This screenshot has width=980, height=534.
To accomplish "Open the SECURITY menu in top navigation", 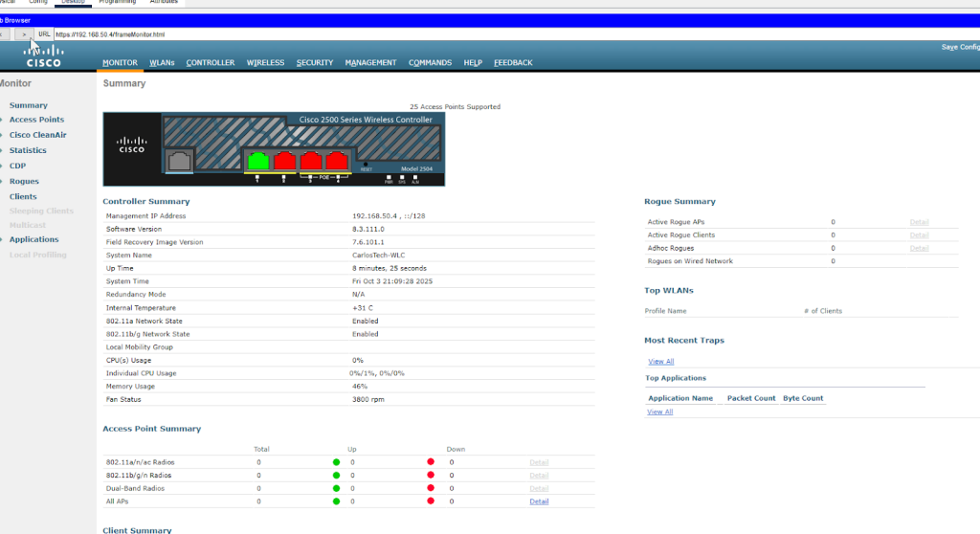I will (x=315, y=63).
